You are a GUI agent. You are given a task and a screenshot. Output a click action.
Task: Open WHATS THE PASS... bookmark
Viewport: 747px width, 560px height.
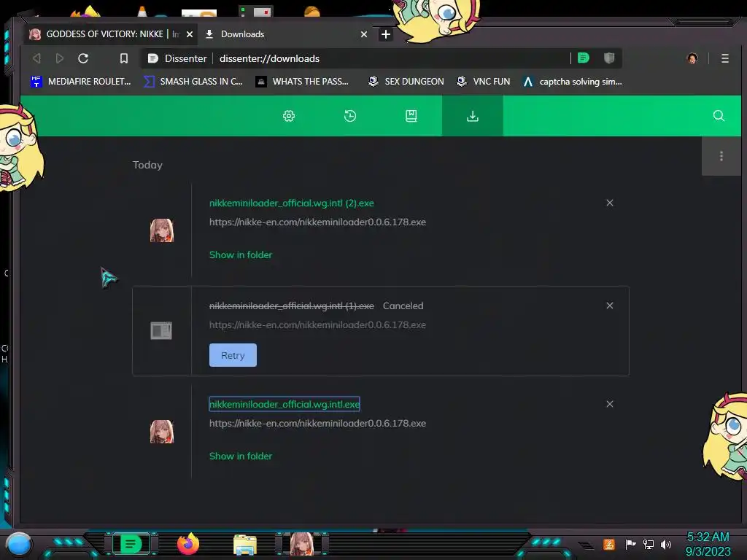click(x=302, y=82)
